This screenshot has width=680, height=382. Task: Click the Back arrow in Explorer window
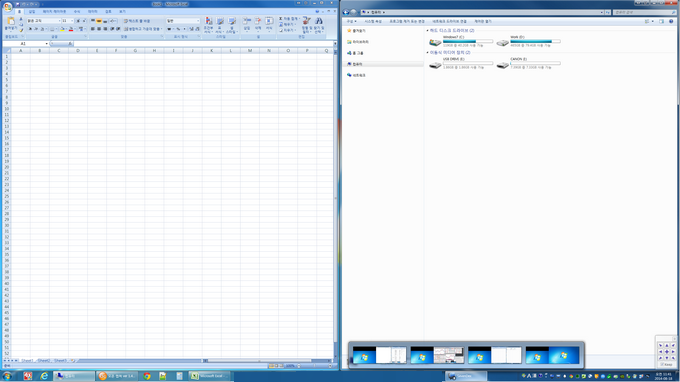click(346, 12)
